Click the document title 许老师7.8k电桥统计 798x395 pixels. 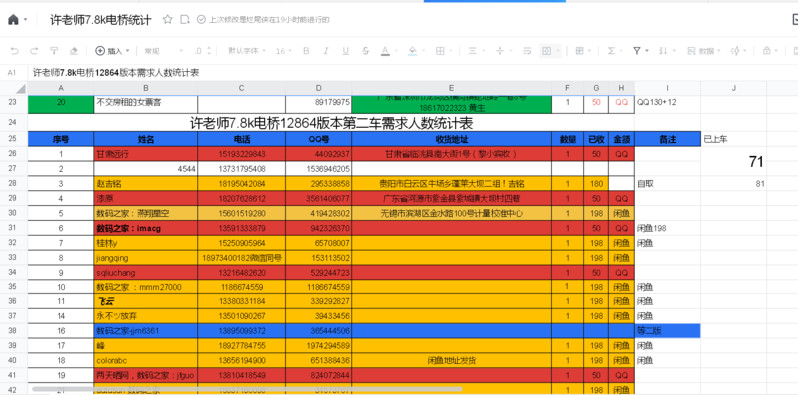click(x=101, y=20)
